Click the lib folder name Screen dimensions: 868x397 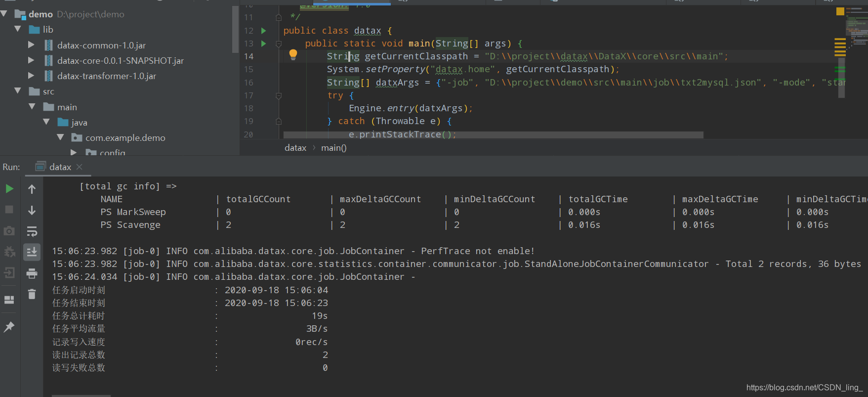48,30
